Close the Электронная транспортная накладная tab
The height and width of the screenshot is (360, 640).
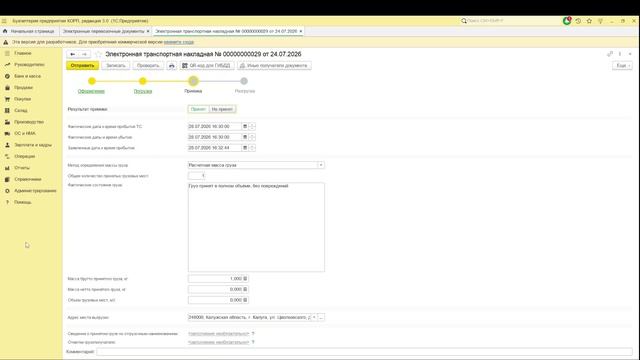tap(301, 31)
